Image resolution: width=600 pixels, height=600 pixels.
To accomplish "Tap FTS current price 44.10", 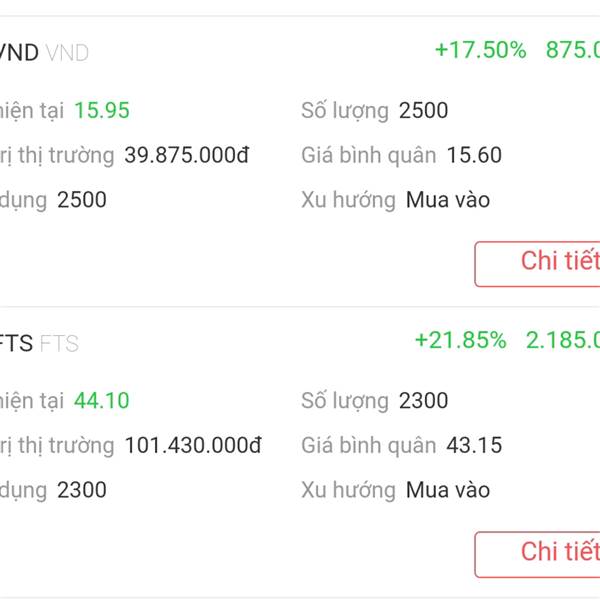I will point(101,401).
